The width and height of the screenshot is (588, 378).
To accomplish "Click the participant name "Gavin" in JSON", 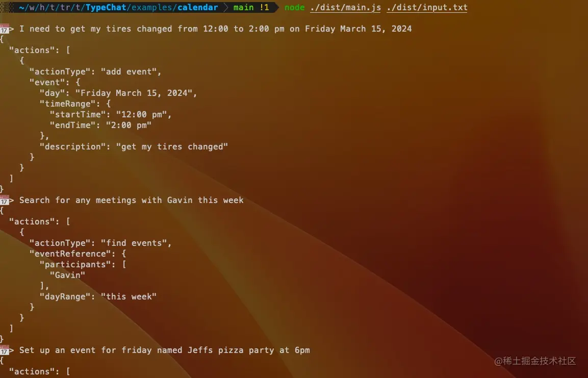I will pos(67,275).
